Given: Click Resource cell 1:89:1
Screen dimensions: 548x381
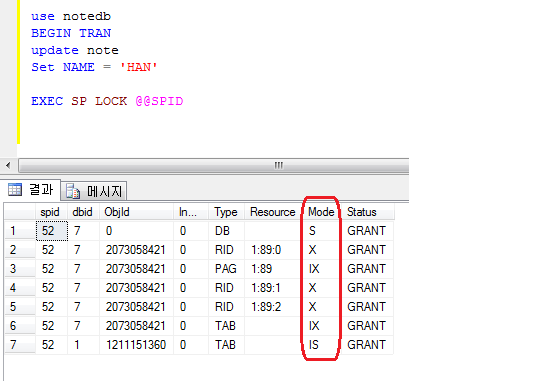Looking at the screenshot, I should pos(273,288).
